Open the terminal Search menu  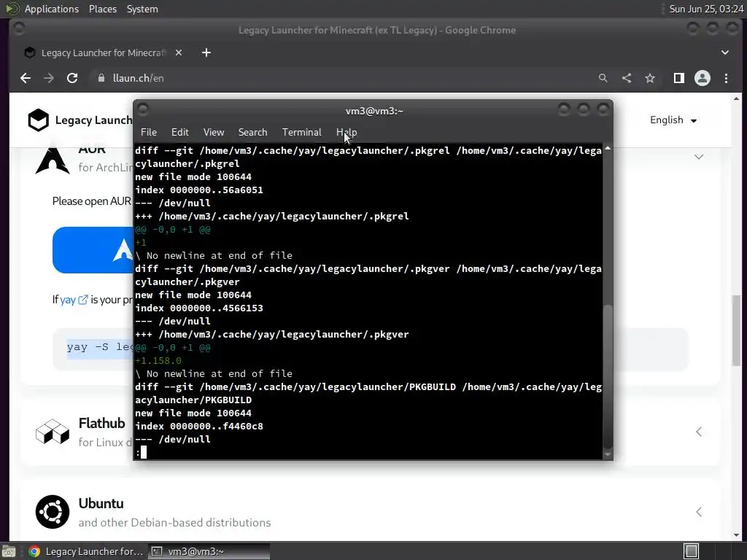pyautogui.click(x=252, y=133)
